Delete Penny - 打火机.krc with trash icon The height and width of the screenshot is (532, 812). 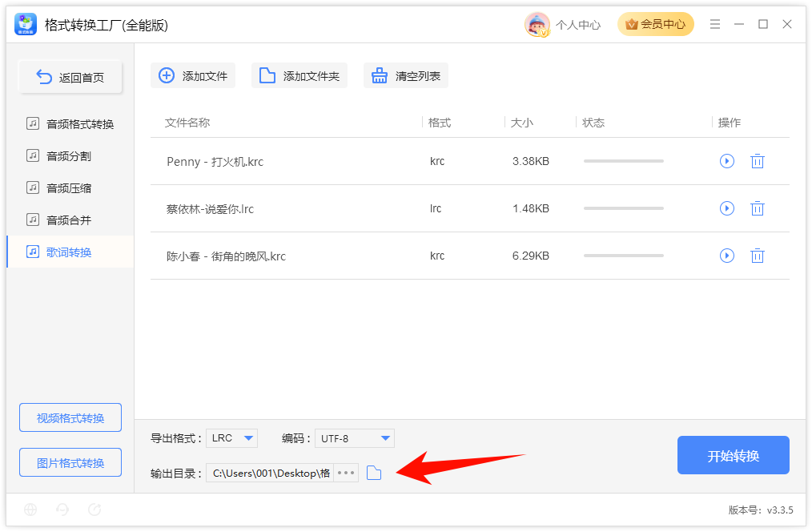point(758,161)
